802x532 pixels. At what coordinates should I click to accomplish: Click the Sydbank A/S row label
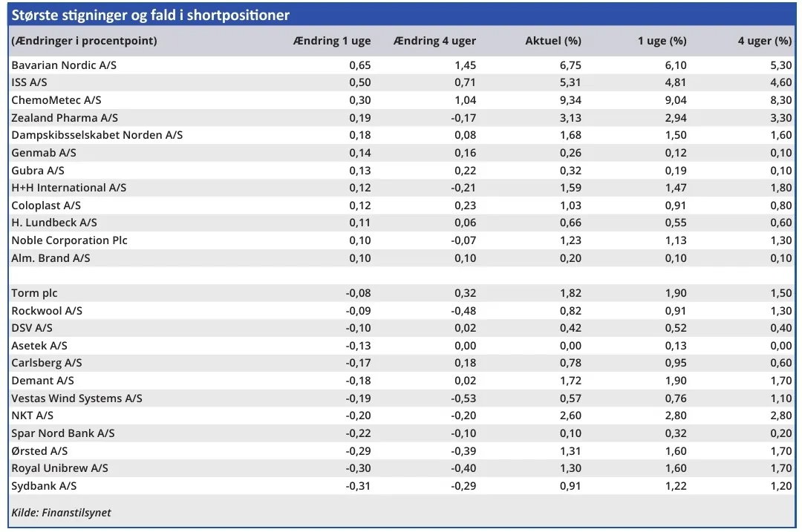point(44,486)
